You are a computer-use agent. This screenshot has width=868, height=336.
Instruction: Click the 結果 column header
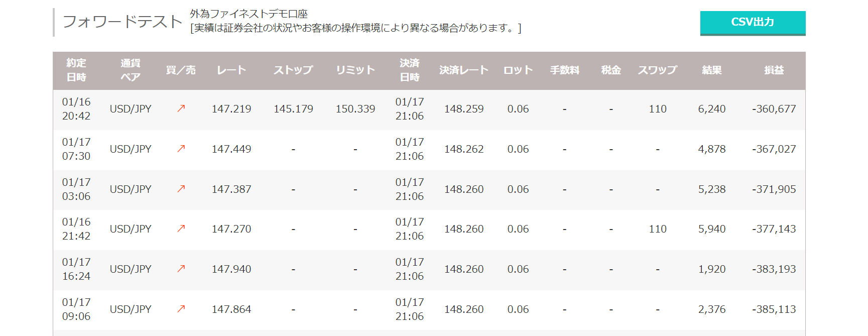pos(711,70)
